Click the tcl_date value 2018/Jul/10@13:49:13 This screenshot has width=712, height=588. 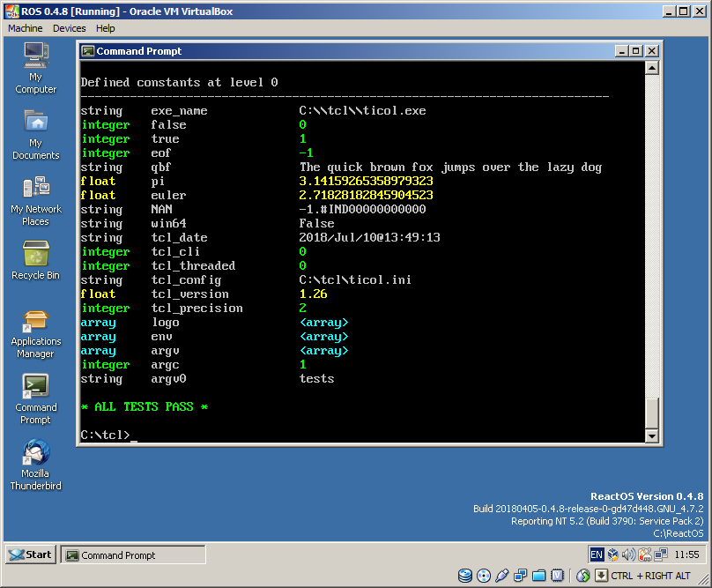point(369,237)
